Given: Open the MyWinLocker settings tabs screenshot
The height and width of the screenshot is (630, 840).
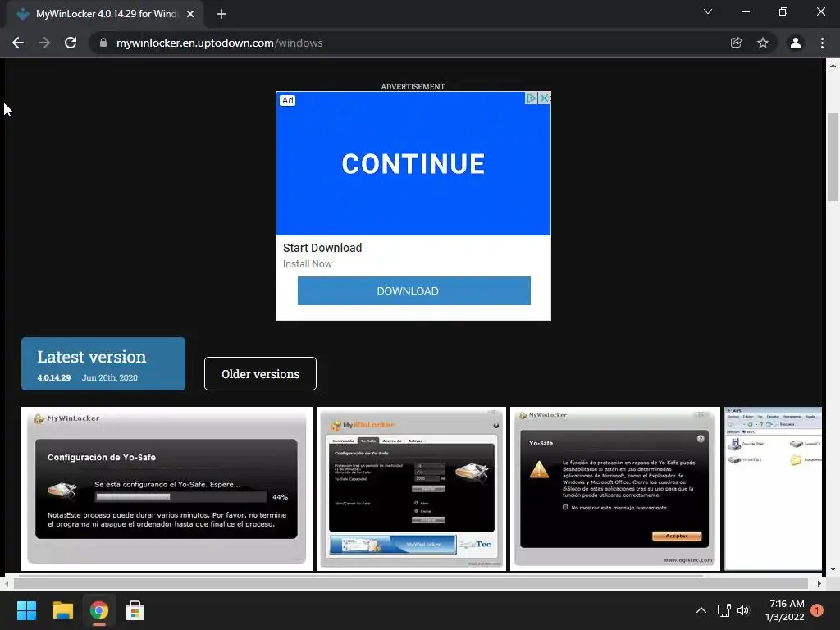Looking at the screenshot, I should click(412, 489).
